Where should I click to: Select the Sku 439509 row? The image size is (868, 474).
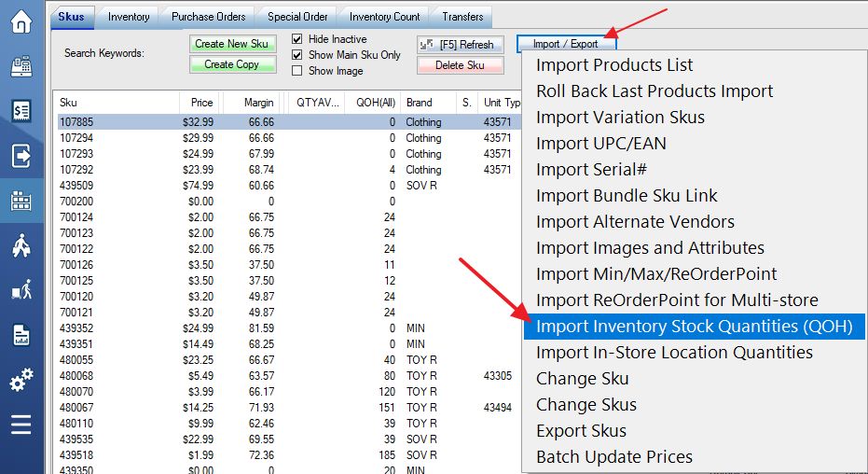pos(288,186)
